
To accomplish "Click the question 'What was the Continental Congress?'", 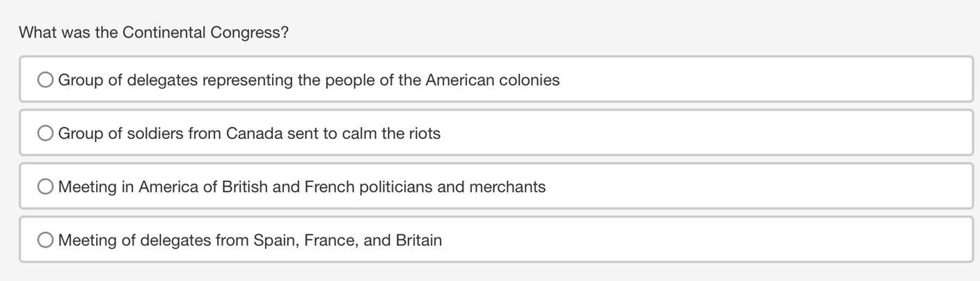I will [153, 33].
